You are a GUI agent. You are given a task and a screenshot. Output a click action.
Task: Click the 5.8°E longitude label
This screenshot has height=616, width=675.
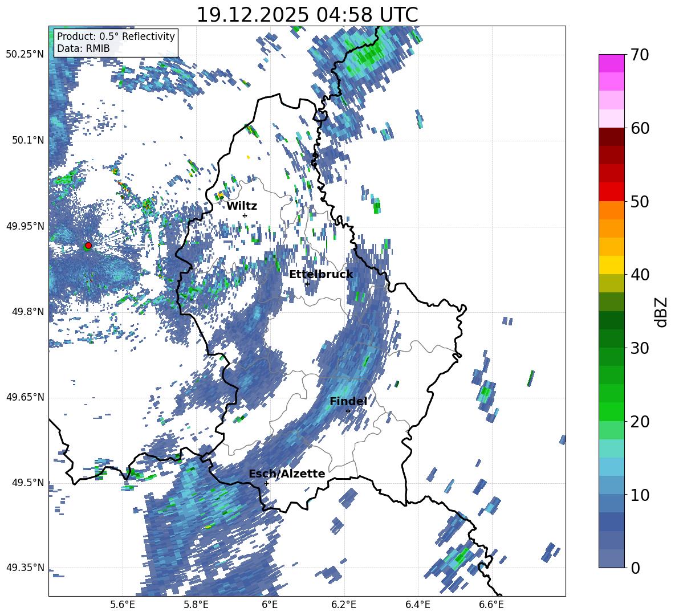pyautogui.click(x=196, y=605)
